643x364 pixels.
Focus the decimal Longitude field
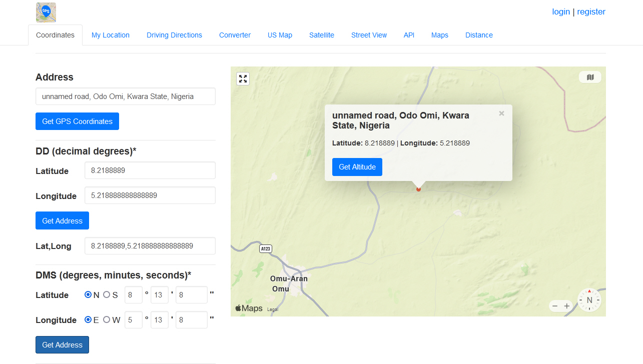click(150, 195)
